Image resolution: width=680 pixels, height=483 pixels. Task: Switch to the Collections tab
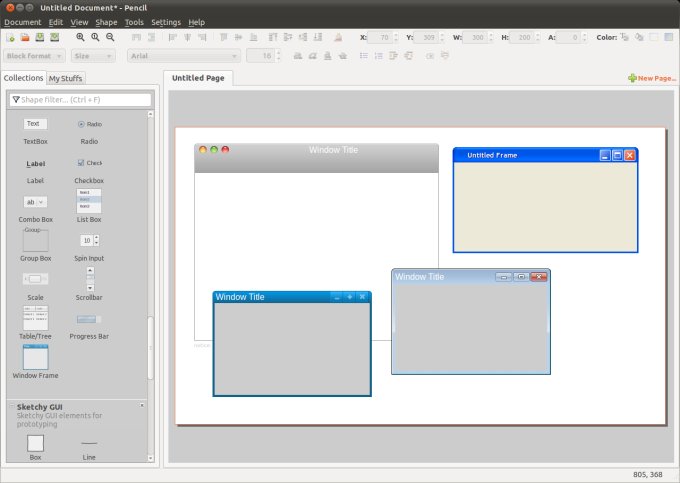[23, 78]
